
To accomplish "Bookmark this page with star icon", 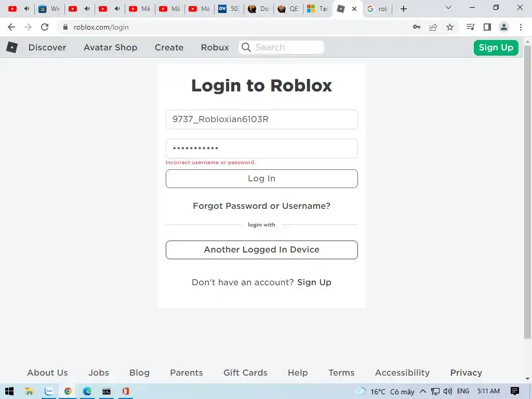I will pyautogui.click(x=450, y=27).
